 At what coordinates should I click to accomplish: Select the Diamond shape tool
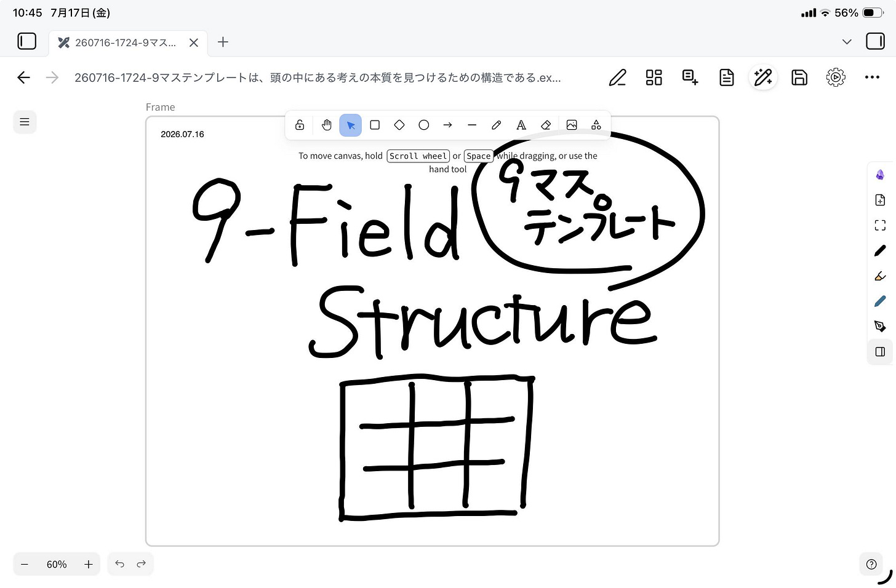399,125
